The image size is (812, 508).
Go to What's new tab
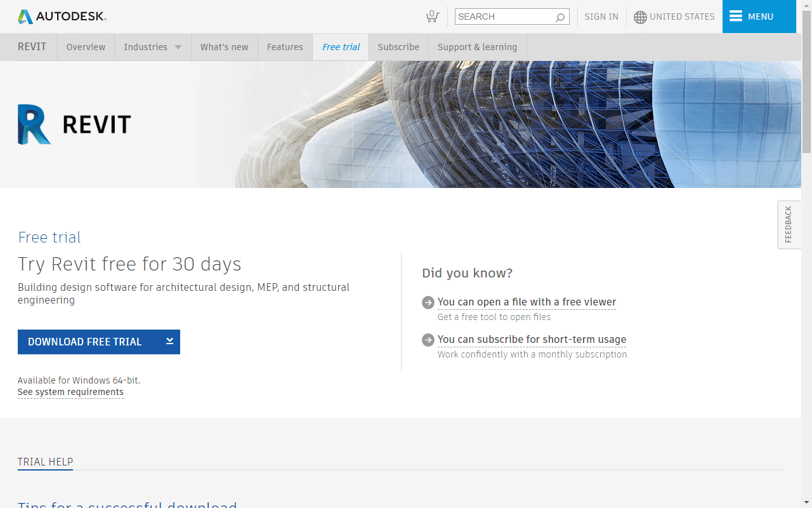[224, 47]
